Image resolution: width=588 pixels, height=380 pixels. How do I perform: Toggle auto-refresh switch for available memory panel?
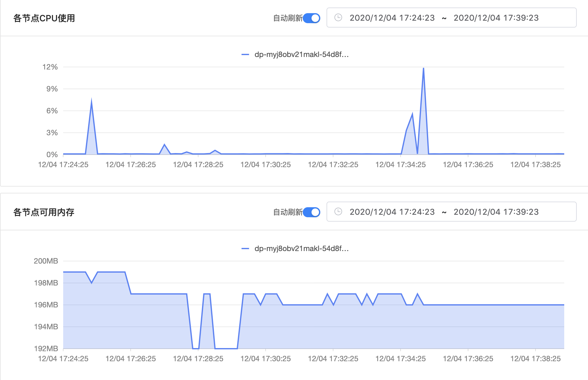312,212
